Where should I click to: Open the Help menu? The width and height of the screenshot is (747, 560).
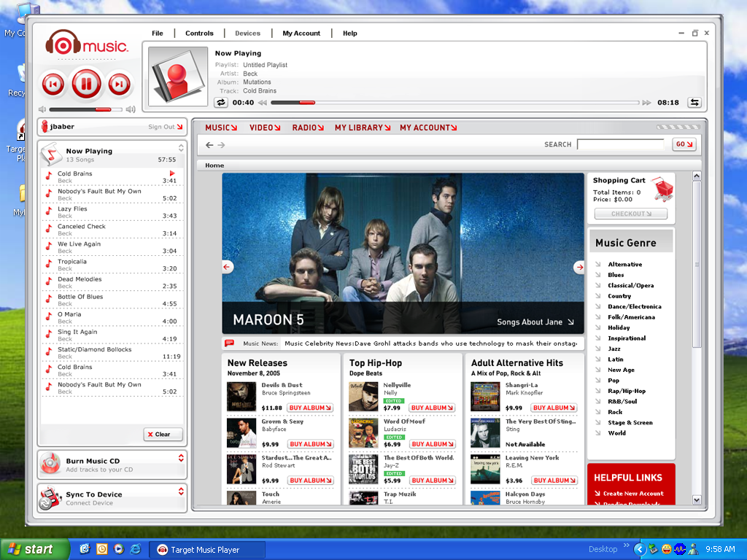pos(349,34)
